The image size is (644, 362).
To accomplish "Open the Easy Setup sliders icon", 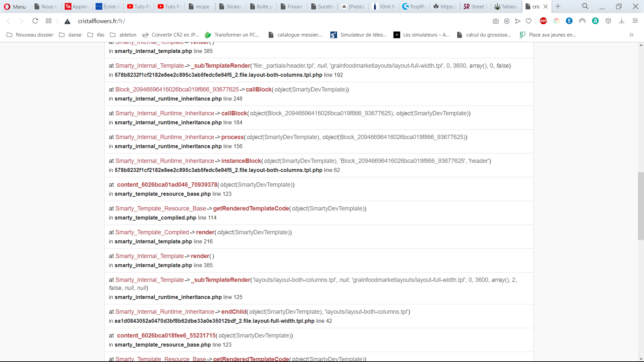I will (x=635, y=21).
